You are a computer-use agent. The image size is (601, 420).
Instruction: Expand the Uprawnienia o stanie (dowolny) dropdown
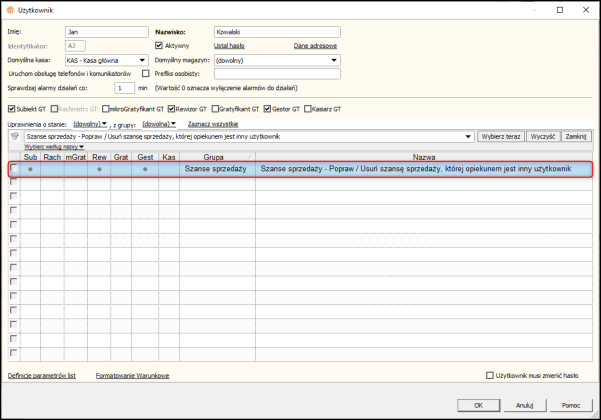coord(90,124)
